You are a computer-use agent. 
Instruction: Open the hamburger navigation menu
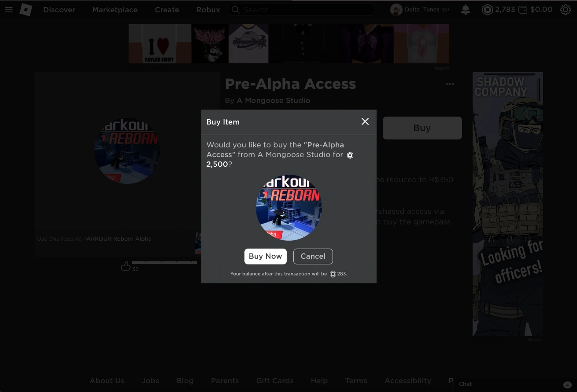(9, 10)
